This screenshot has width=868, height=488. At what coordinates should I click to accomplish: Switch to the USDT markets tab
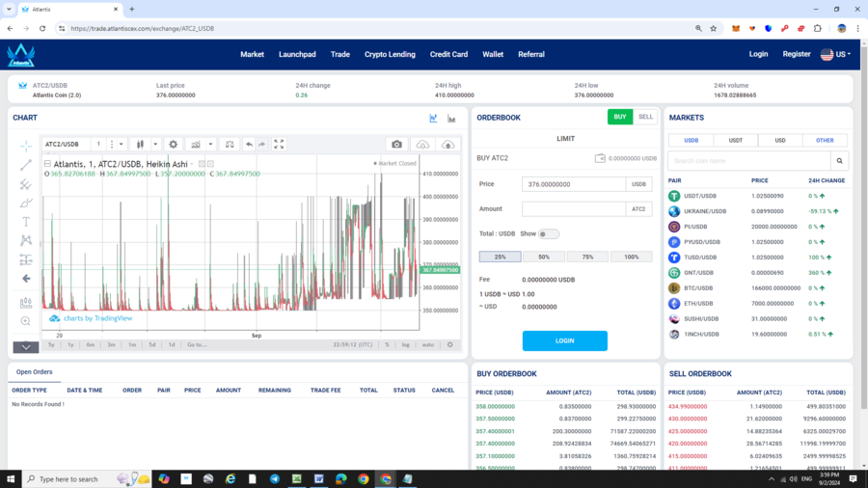click(x=735, y=140)
